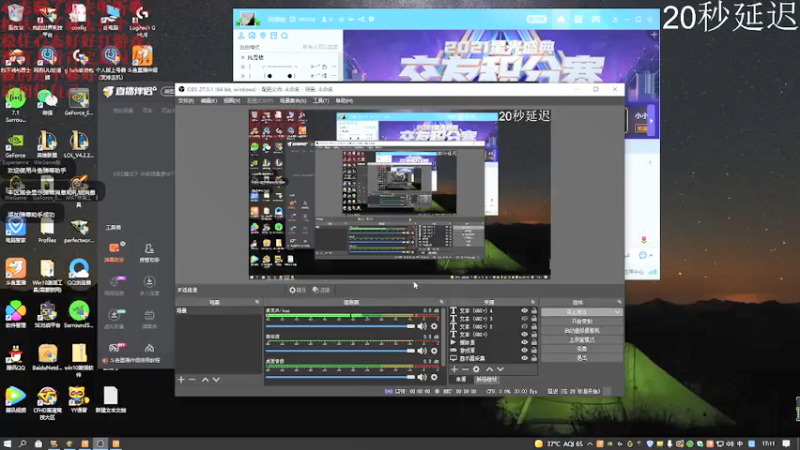Adjust the 麦克风/Aux volume slider
The image size is (800, 450).
click(x=340, y=326)
